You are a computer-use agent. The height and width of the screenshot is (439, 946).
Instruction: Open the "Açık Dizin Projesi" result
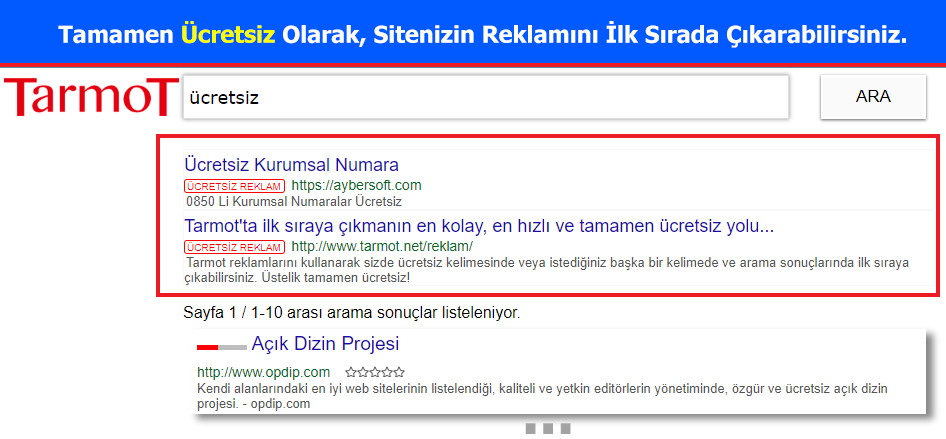[325, 344]
